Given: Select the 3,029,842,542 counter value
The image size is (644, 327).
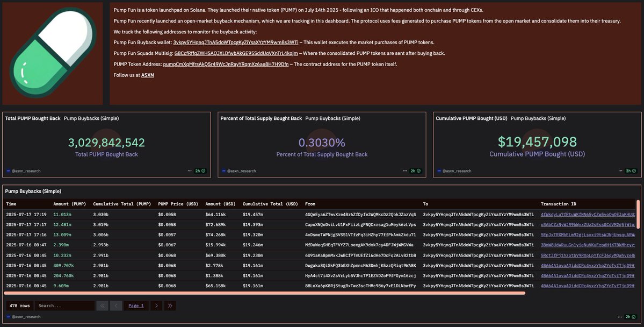Looking at the screenshot, I should coord(106,143).
